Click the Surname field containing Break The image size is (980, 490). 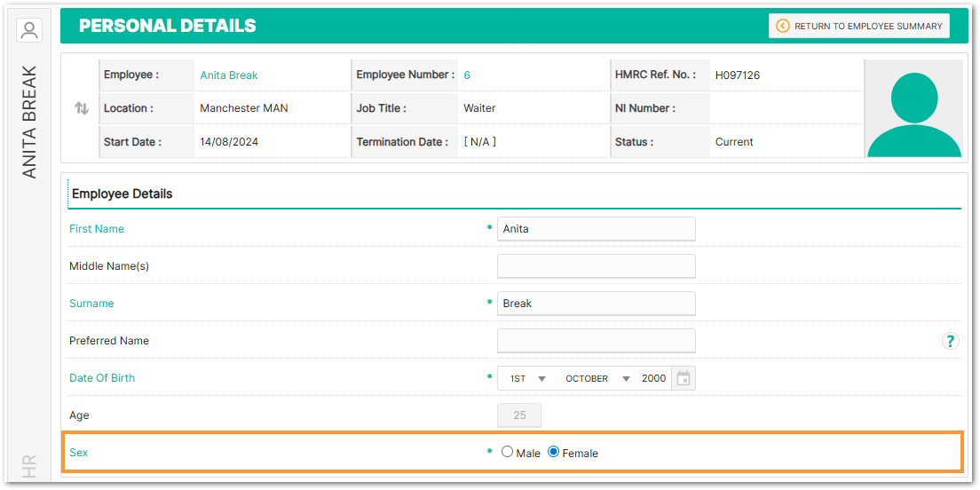pyautogui.click(x=596, y=304)
